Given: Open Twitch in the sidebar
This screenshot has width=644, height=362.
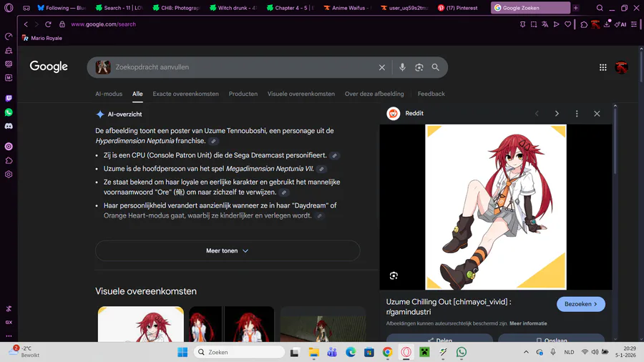Looking at the screenshot, I should click(9, 98).
